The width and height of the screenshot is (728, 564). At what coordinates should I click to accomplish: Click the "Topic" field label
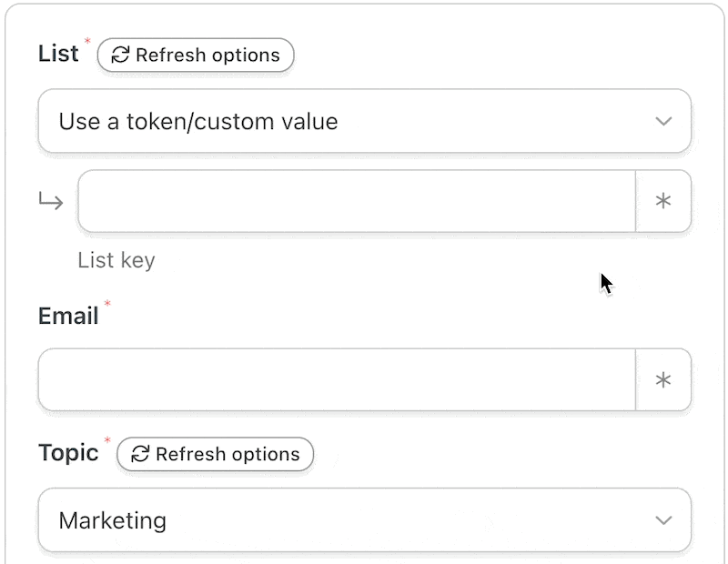pyautogui.click(x=68, y=453)
